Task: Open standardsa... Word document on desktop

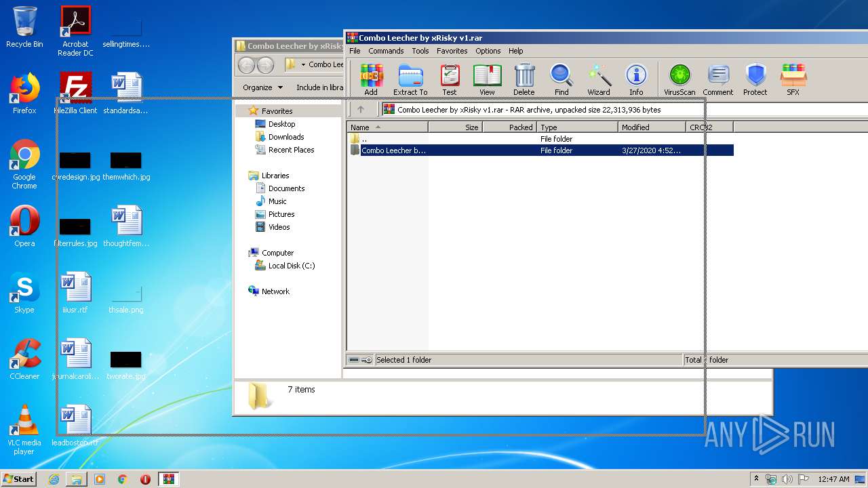Action: tap(126, 94)
